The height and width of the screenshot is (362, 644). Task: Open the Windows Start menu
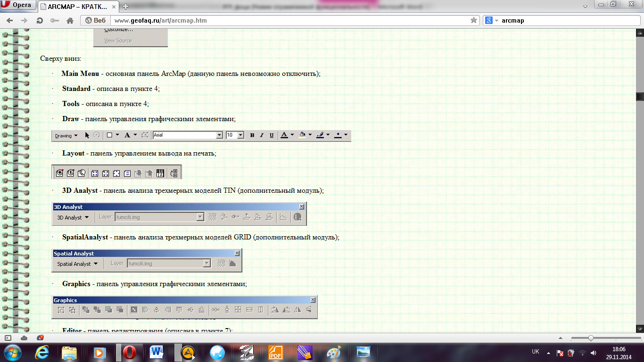point(13,352)
